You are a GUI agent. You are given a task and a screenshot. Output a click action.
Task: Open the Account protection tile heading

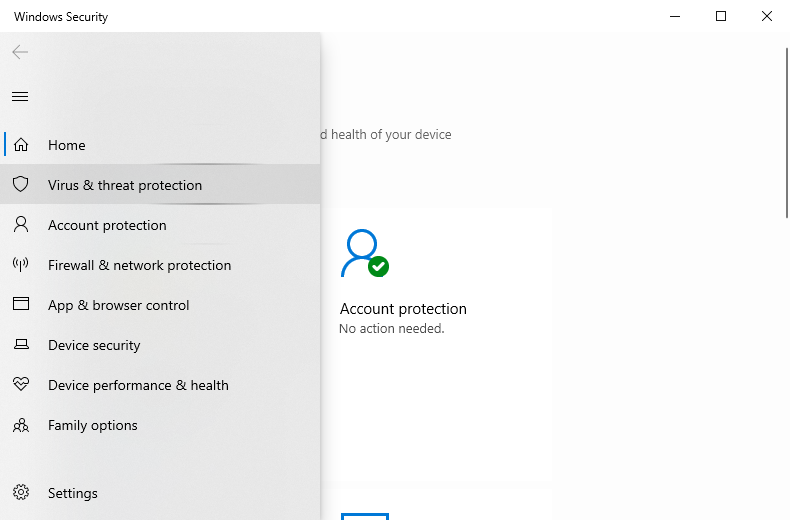[403, 309]
